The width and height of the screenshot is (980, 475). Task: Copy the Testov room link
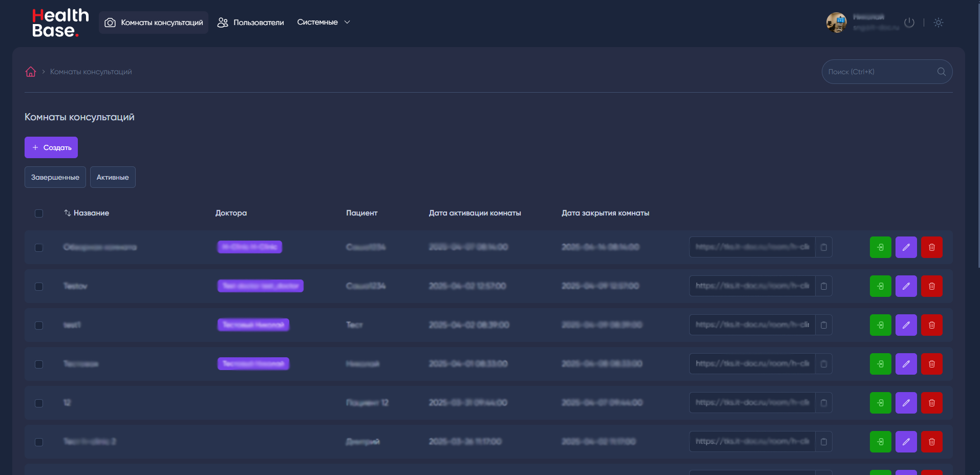pos(824,286)
